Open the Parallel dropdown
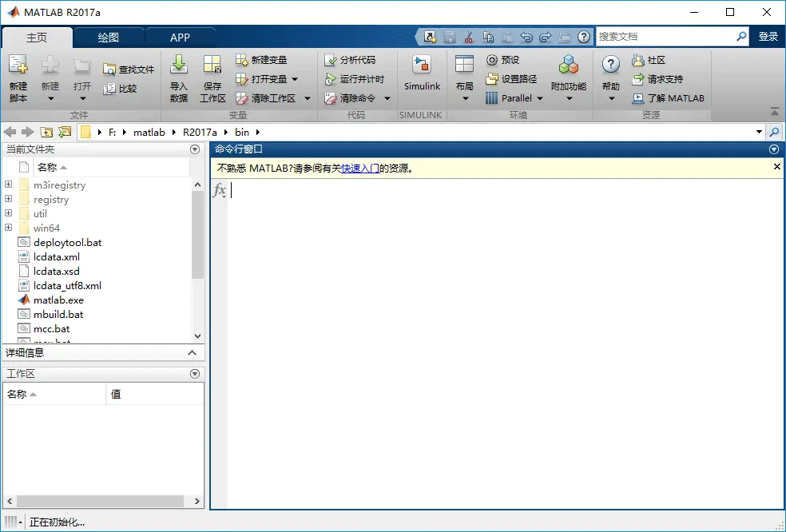 pos(514,98)
